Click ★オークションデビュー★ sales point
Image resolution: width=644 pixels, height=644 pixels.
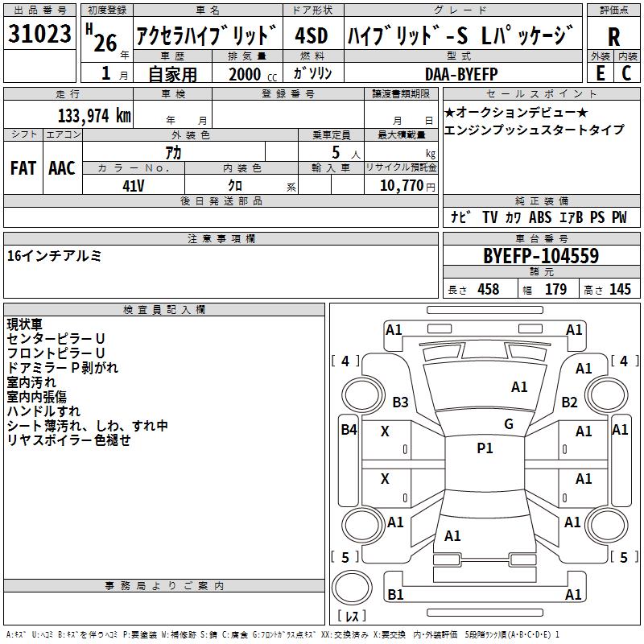(516, 112)
